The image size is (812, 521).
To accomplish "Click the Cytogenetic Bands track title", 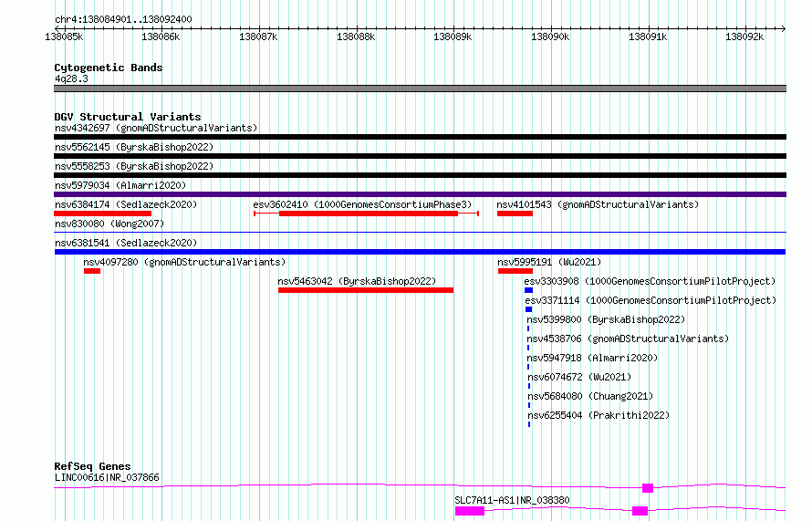I will pyautogui.click(x=109, y=68).
